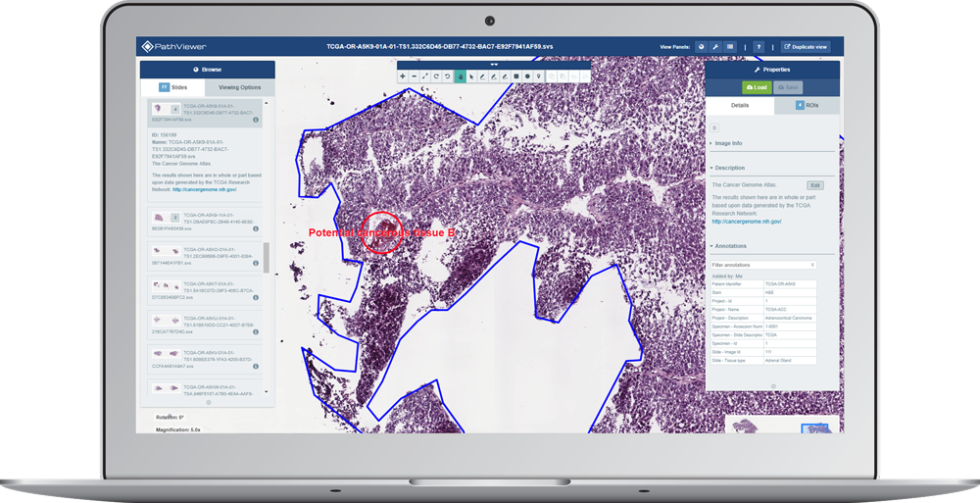Click the Properties panel header
The height and width of the screenshot is (503, 980).
[772, 70]
